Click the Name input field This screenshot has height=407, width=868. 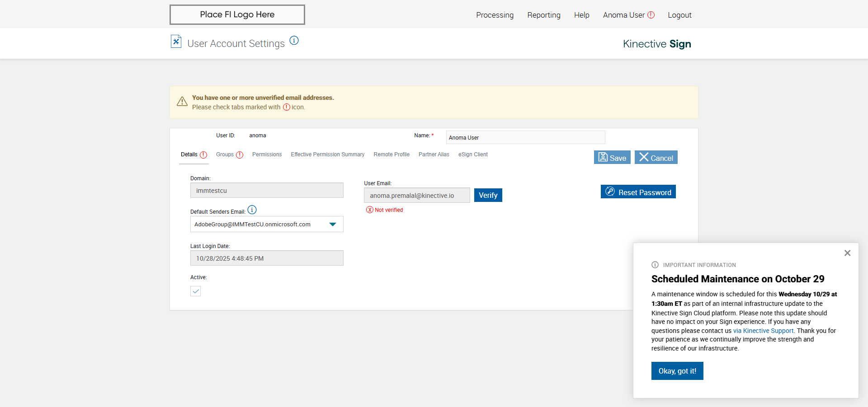point(525,137)
